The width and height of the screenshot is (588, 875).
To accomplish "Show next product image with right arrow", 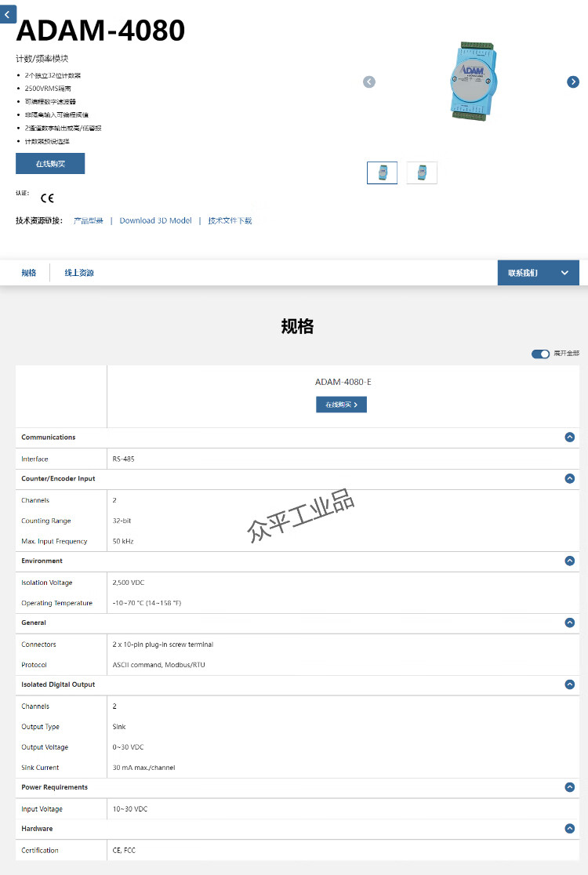I will (573, 82).
